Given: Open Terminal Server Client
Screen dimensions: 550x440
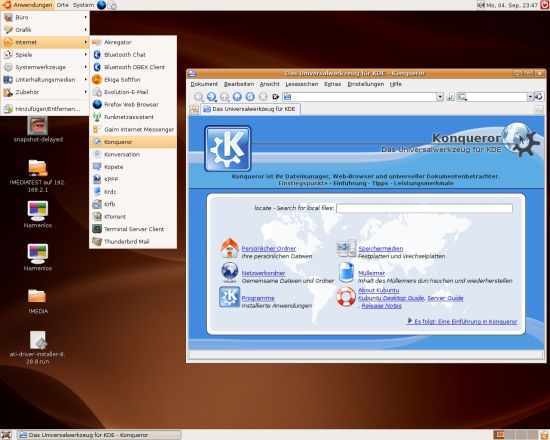Looking at the screenshot, I should point(133,229).
